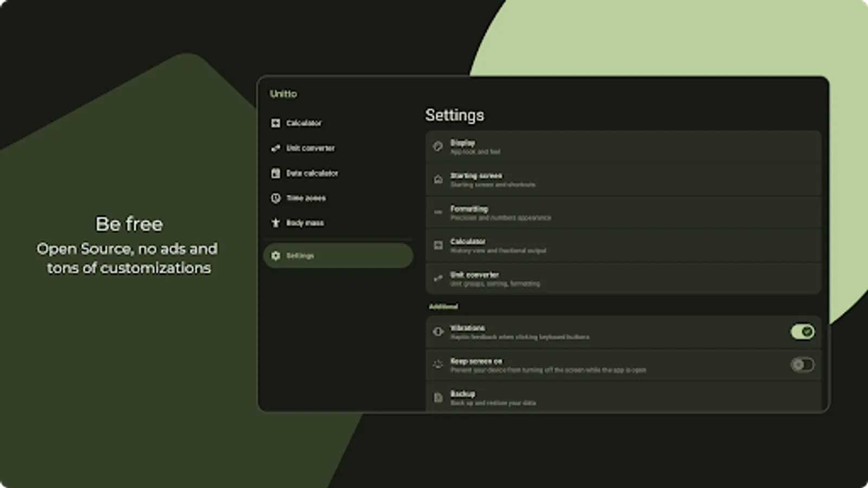Viewport: 868px width, 488px height.
Task: Open Calculator from the navigation drawer
Action: [x=338, y=123]
